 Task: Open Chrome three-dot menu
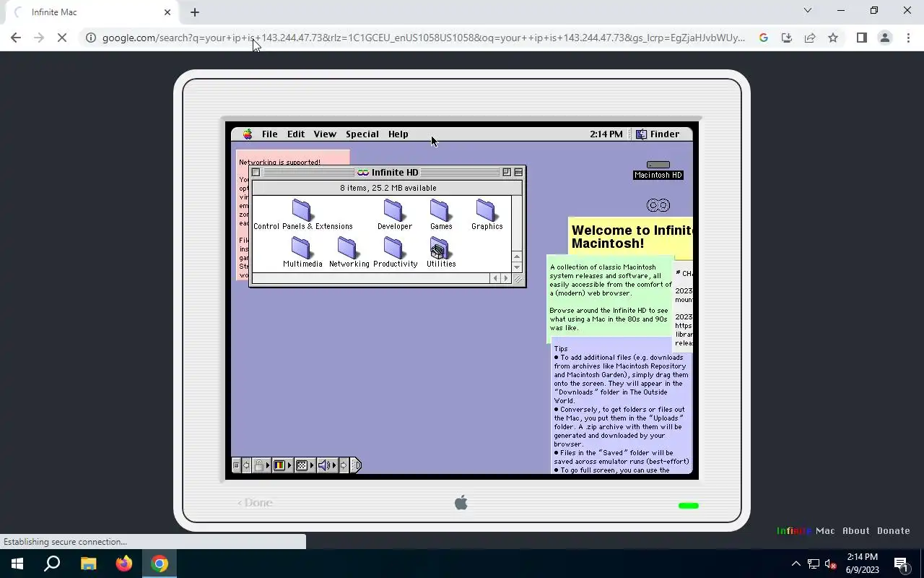click(x=908, y=38)
